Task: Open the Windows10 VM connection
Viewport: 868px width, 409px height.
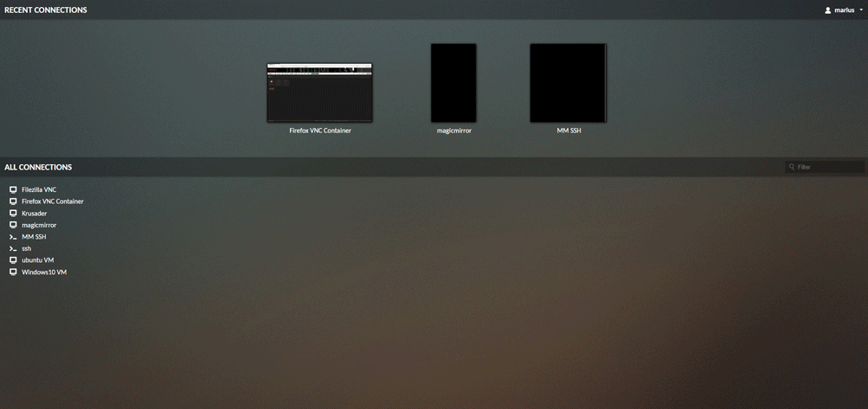Action: [44, 272]
